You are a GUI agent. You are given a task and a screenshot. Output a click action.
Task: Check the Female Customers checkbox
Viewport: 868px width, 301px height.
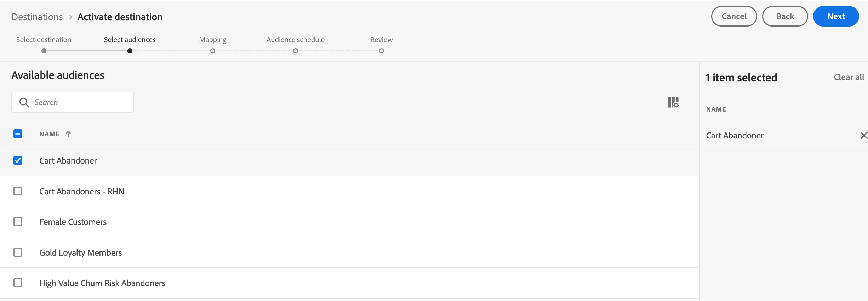(x=18, y=222)
